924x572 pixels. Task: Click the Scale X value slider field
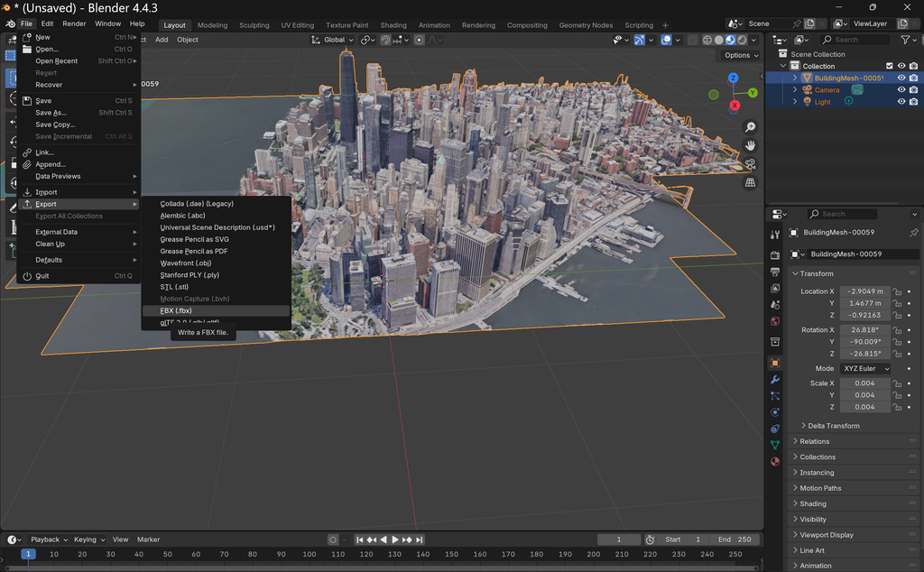[x=864, y=383]
